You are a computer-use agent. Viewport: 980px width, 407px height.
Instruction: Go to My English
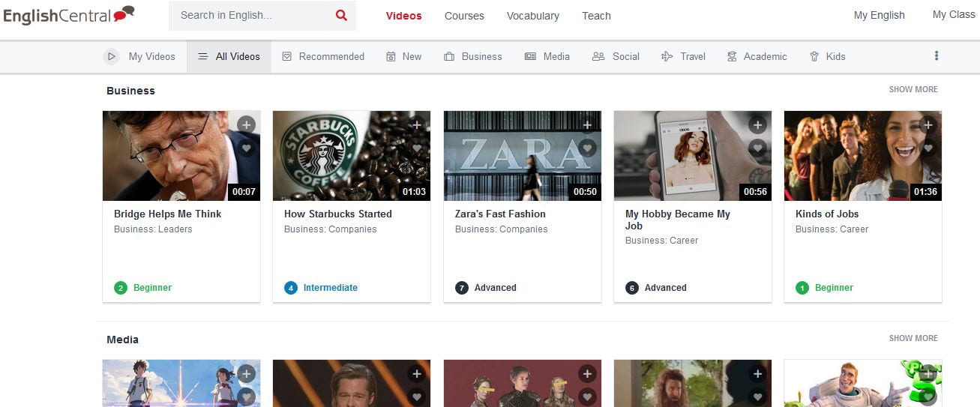tap(879, 15)
